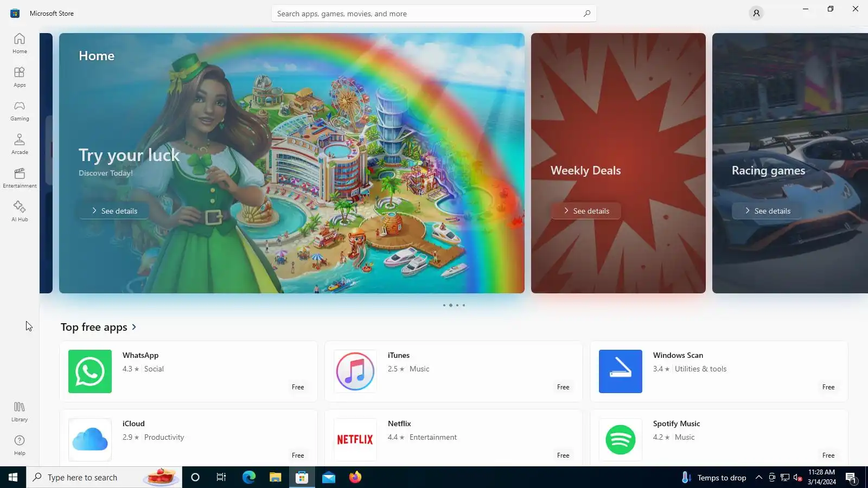Click Free button on Spotify Music card
The image size is (868, 488).
[x=828, y=455]
